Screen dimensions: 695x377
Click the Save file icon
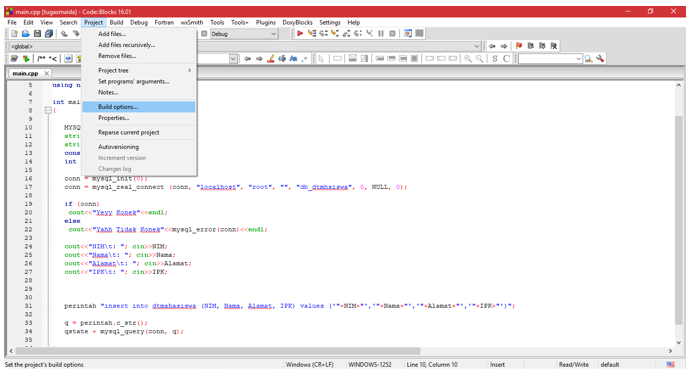(x=37, y=34)
